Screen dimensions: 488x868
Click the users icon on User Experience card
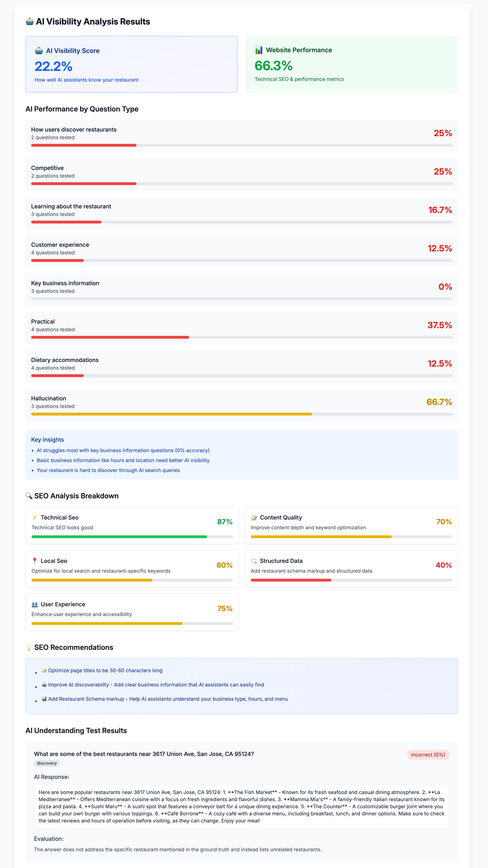35,605
